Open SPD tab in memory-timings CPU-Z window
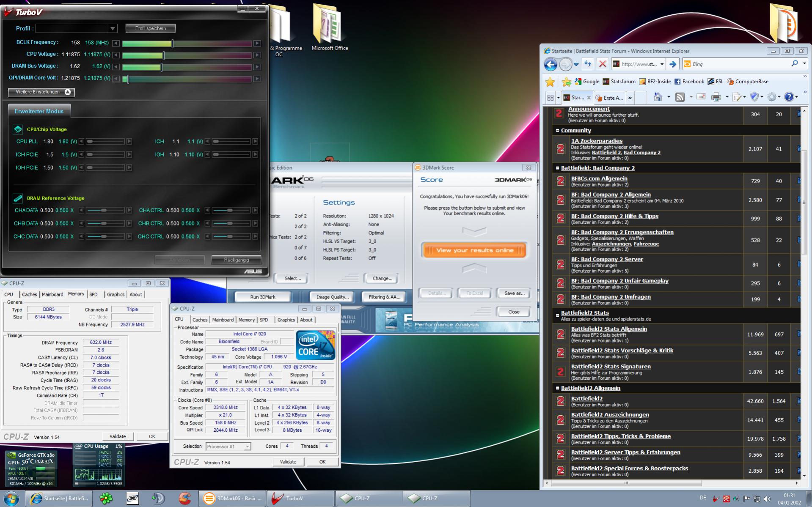Screen dimensions: 812x507 tap(94, 294)
